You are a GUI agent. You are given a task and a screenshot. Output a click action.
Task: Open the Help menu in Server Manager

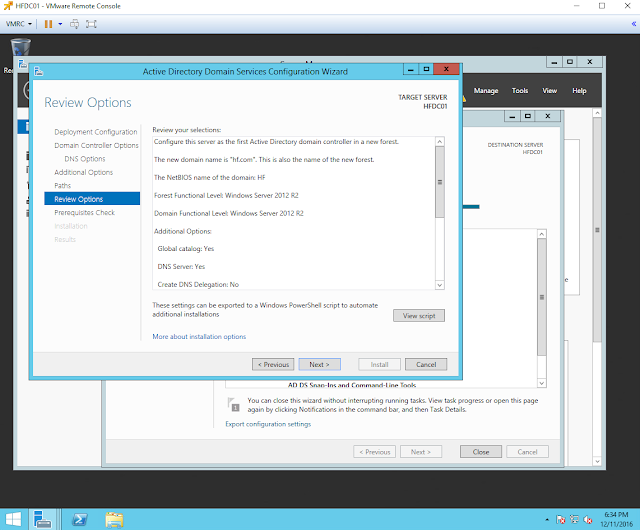[579, 91]
